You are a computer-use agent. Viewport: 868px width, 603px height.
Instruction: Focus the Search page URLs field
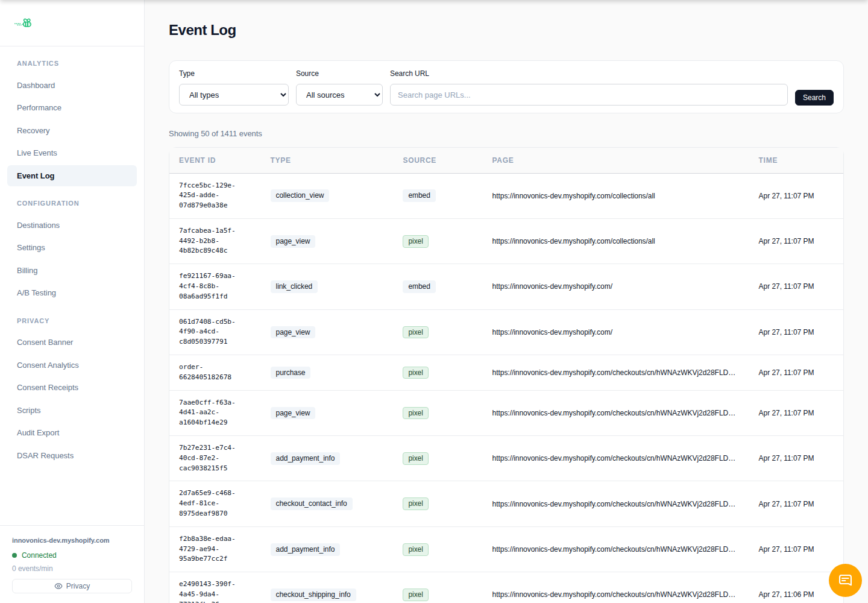pyautogui.click(x=589, y=95)
